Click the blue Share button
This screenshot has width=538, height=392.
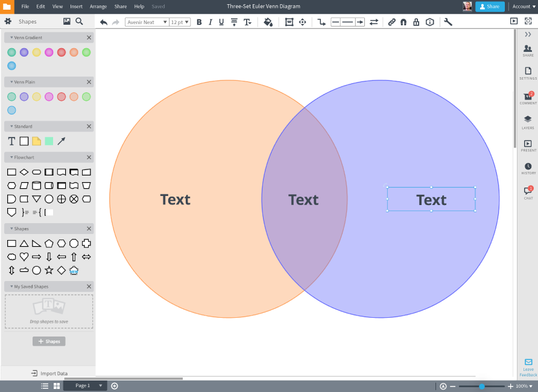tap(490, 6)
